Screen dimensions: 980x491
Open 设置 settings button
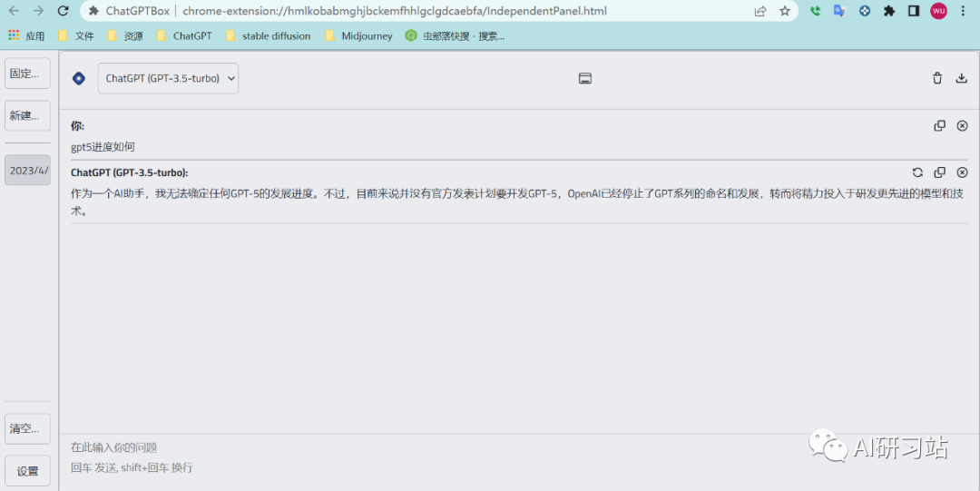pyautogui.click(x=27, y=471)
